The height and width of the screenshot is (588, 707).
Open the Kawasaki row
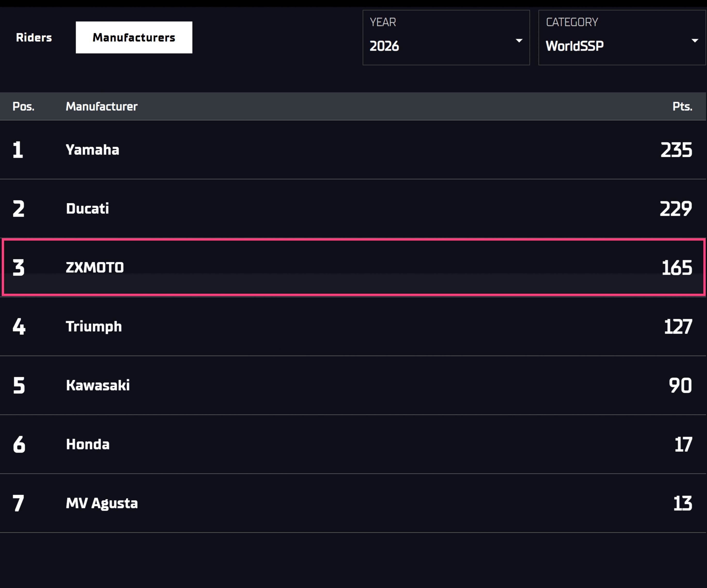pos(353,385)
